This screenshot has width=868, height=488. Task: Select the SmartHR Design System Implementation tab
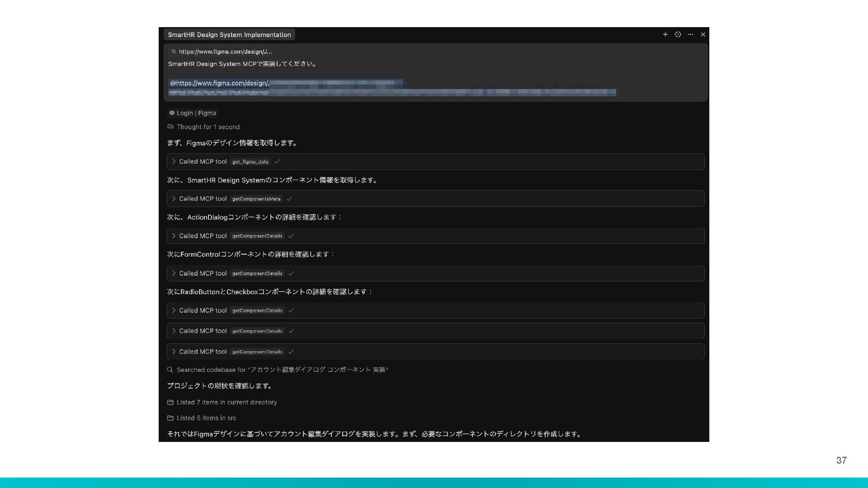click(x=229, y=35)
